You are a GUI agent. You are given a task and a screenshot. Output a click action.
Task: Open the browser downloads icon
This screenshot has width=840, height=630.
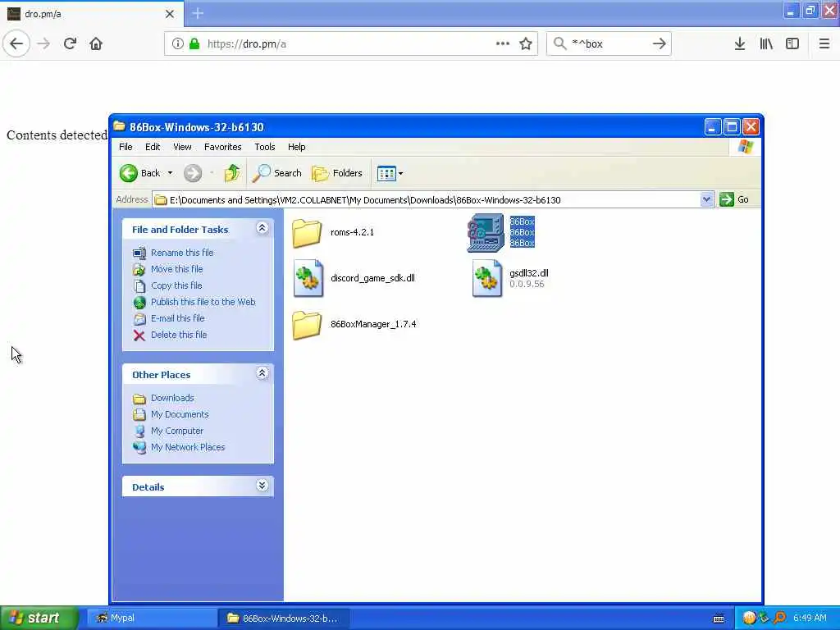(x=740, y=43)
